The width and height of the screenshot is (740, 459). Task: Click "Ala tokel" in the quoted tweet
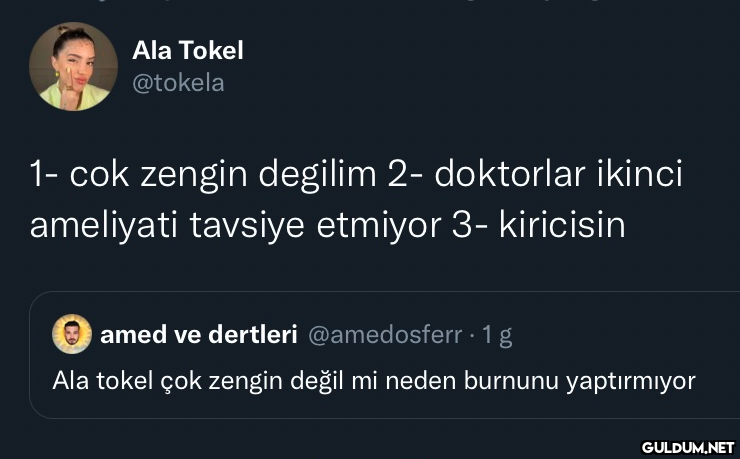(x=92, y=381)
